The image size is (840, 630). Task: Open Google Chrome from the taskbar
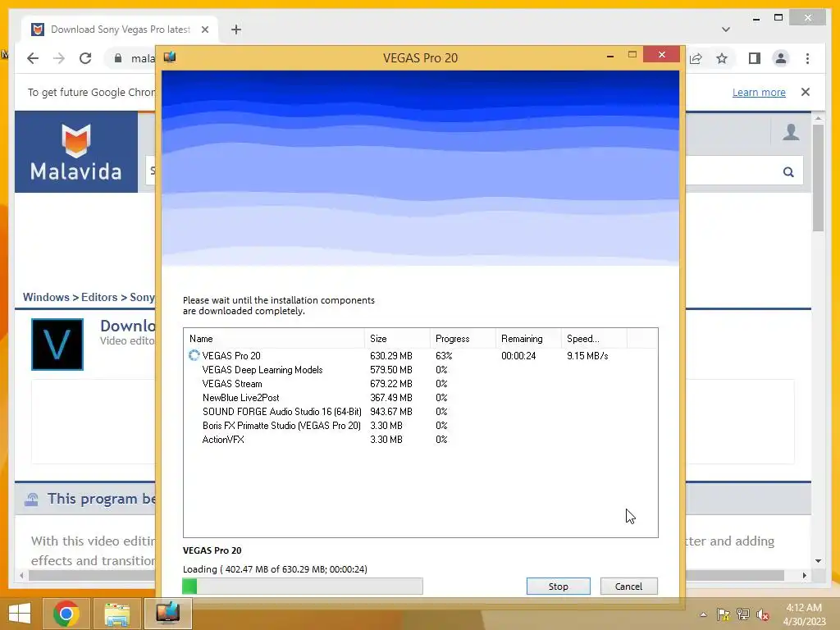pos(66,614)
